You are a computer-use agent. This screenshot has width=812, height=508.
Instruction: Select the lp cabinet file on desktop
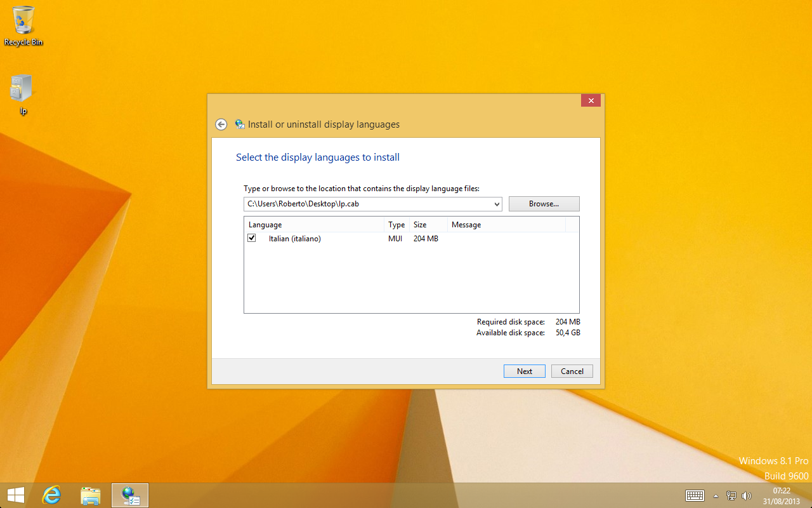pos(22,95)
